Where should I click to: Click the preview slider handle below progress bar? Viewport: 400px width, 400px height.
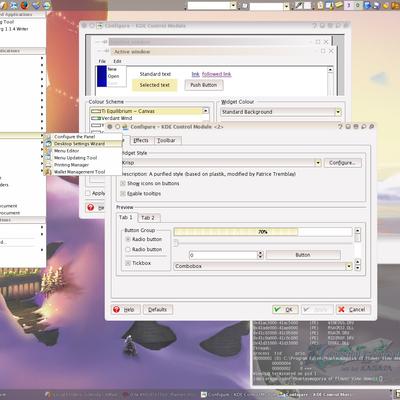click(176, 243)
